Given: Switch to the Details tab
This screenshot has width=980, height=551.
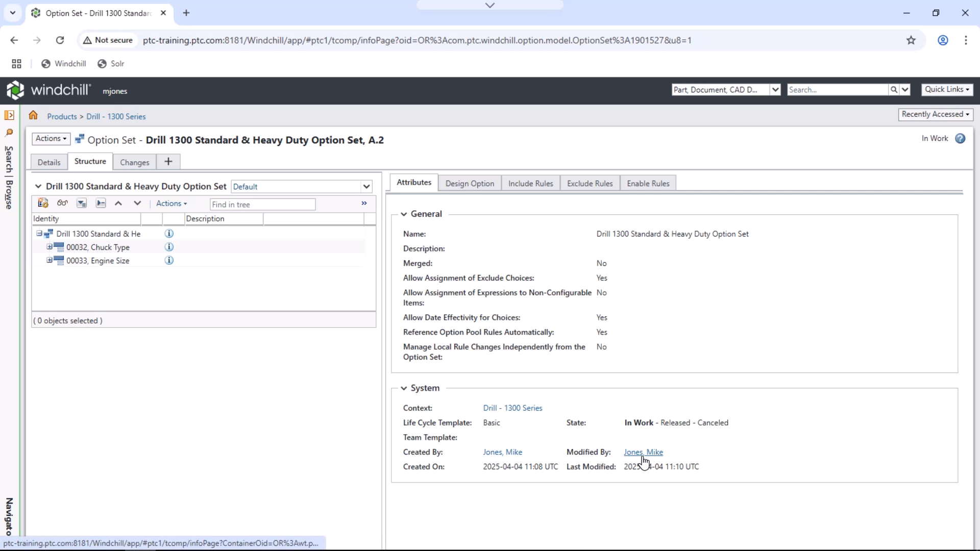Looking at the screenshot, I should [49, 162].
